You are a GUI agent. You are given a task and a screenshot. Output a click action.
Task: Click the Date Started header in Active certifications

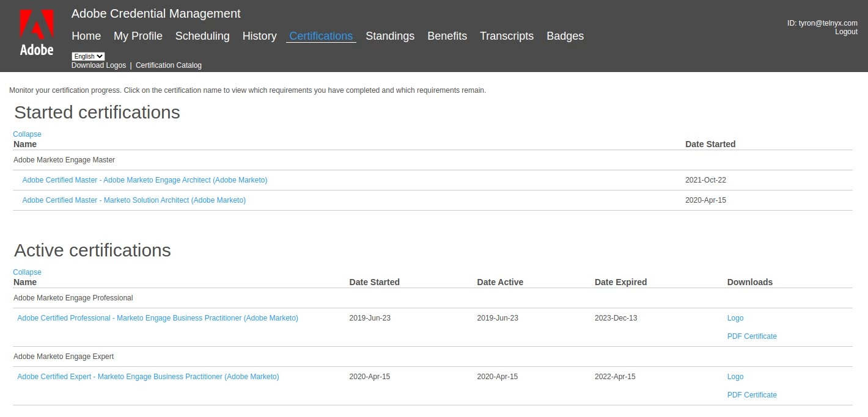click(374, 282)
